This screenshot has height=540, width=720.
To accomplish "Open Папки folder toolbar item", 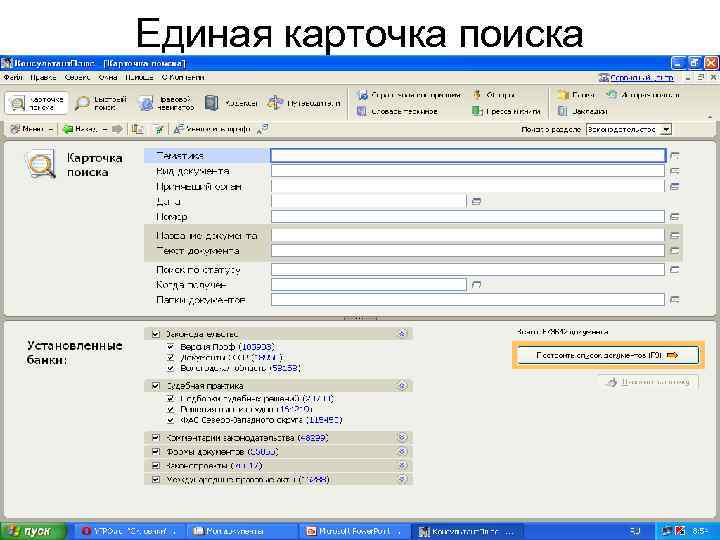I will click(576, 95).
